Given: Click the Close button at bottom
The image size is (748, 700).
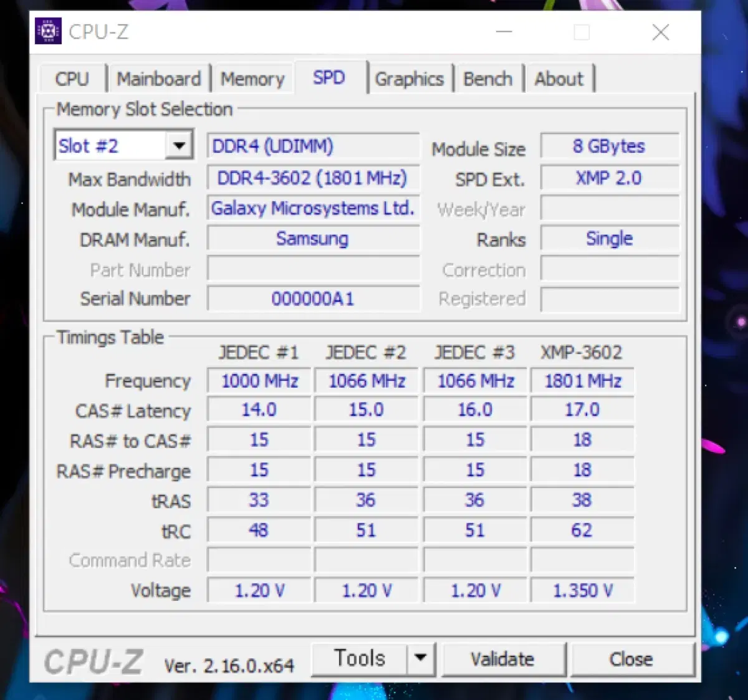Looking at the screenshot, I should [631, 659].
